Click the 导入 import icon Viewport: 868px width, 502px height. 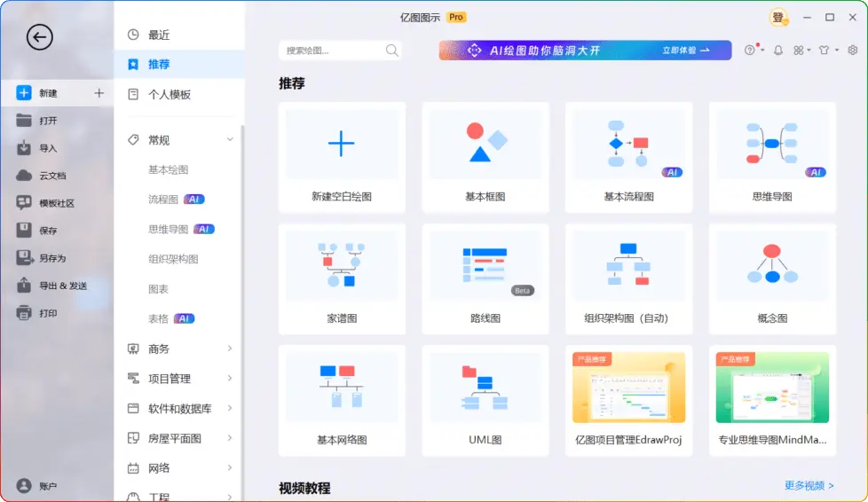[24, 148]
